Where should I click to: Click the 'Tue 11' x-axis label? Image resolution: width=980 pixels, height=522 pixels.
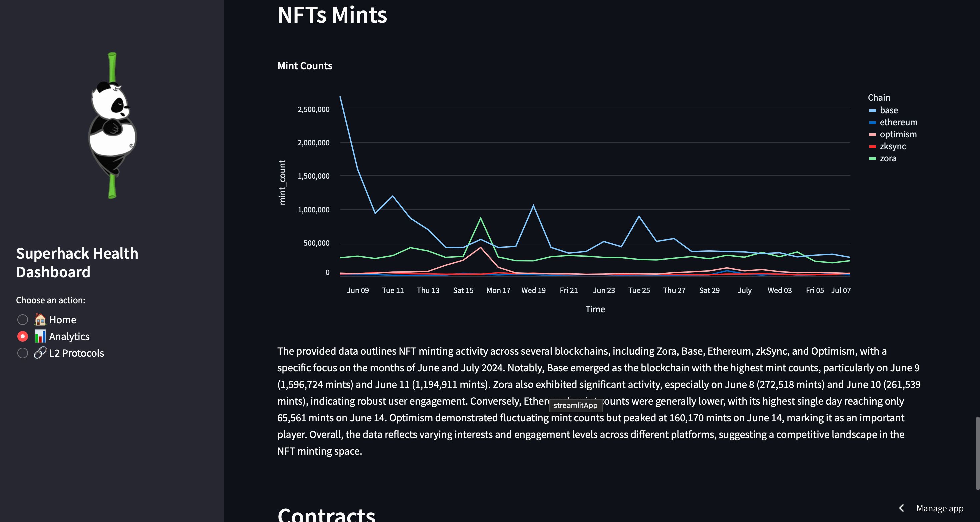(393, 290)
